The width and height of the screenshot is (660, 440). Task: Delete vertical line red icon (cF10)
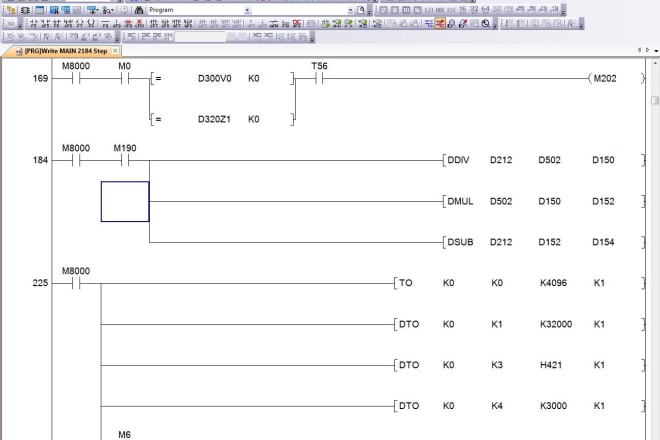click(x=139, y=24)
